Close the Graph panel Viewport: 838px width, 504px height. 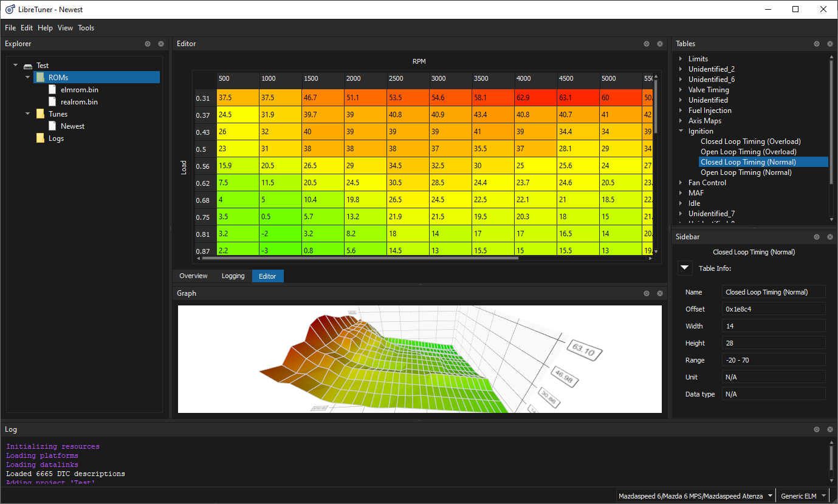pyautogui.click(x=660, y=293)
